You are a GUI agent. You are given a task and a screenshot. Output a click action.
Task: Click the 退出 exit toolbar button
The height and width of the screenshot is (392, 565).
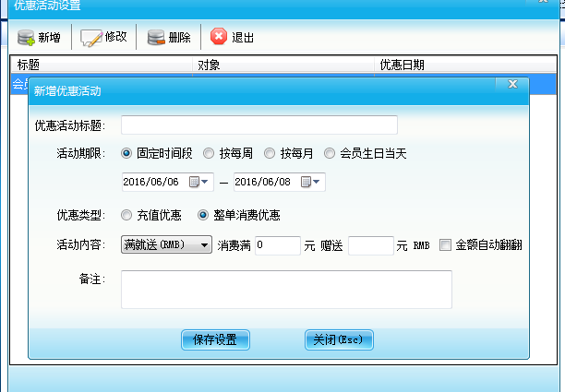coord(232,37)
